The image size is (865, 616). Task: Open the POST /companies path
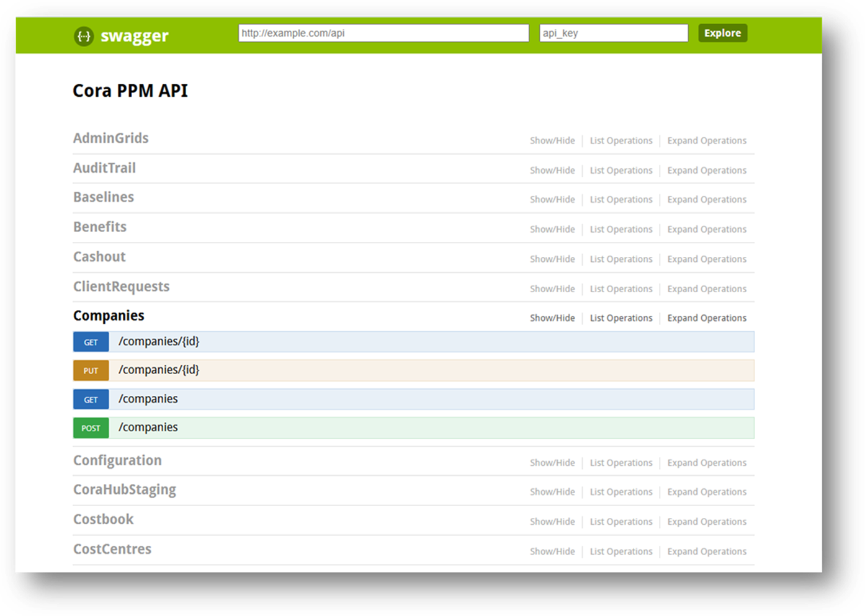[148, 427]
